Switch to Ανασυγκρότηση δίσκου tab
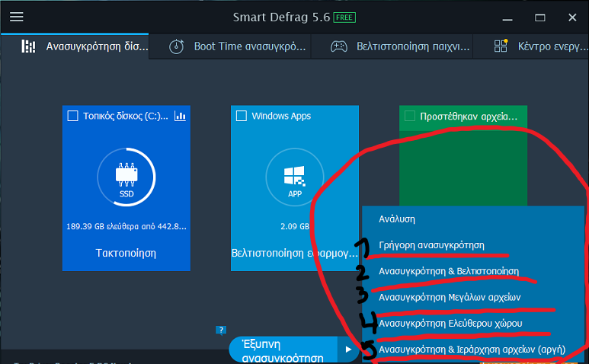589x364 pixels. point(75,46)
